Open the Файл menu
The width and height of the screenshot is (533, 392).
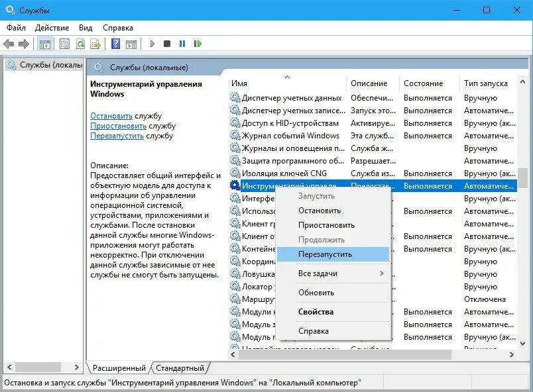(x=17, y=28)
